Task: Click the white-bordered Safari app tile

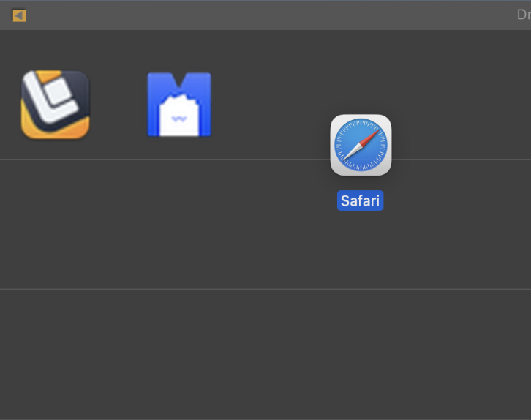Action: [361, 145]
